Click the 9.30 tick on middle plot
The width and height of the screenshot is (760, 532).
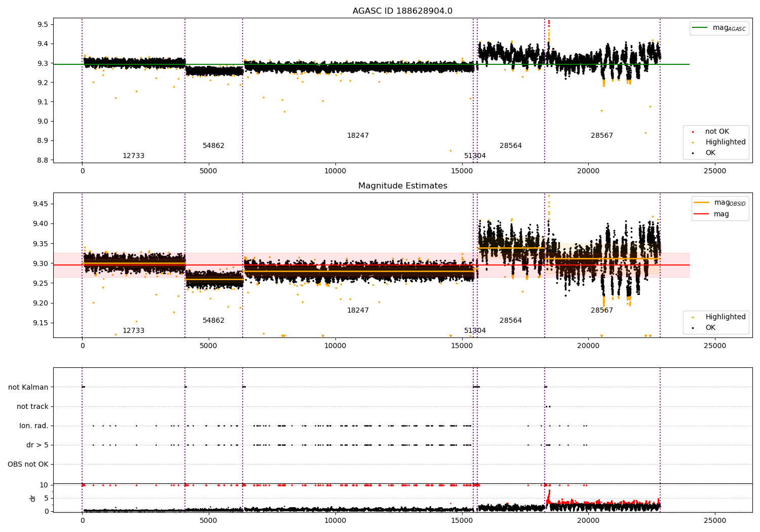pyautogui.click(x=40, y=263)
